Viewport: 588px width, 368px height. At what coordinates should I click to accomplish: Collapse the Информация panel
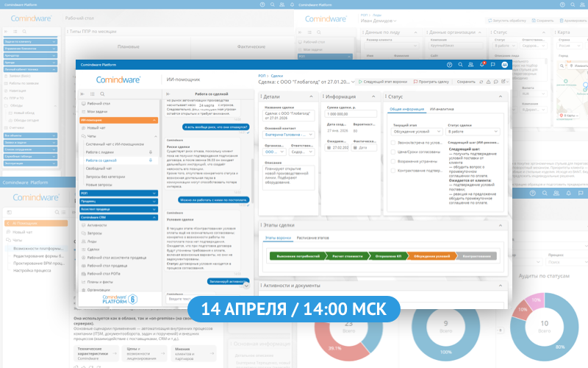(373, 96)
